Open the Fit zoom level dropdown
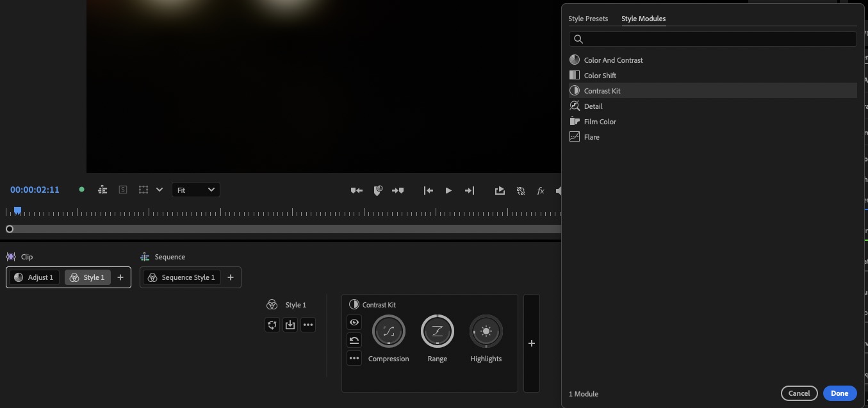This screenshot has width=868, height=408. click(x=195, y=190)
